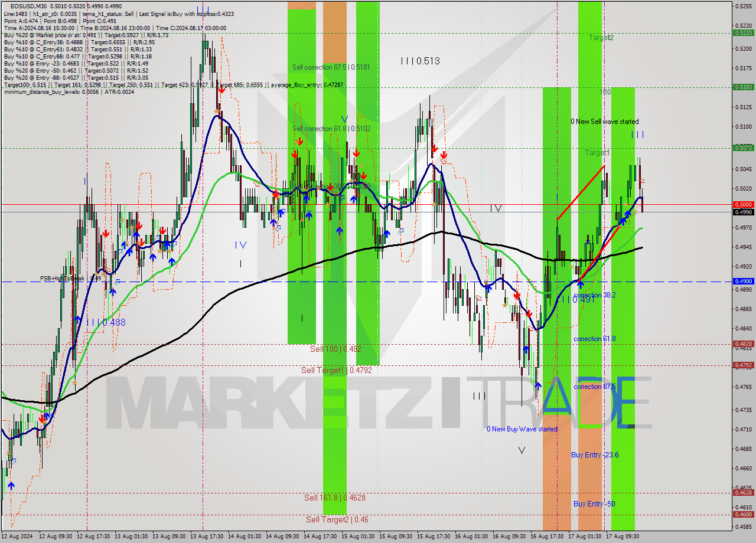Click the red 0.4600 price tag
This screenshot has width=756, height=543.
742,514
